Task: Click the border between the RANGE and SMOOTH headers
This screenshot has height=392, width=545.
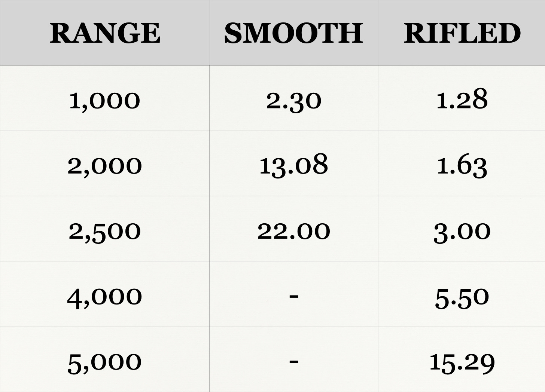Action: pos(210,33)
